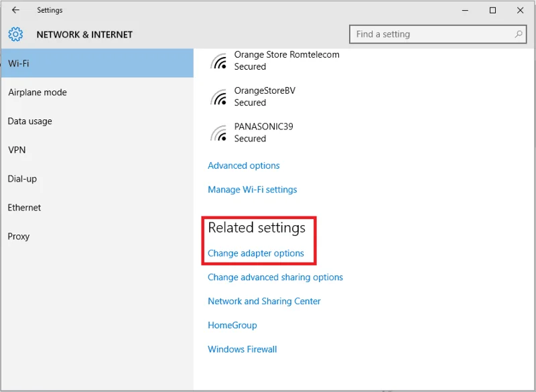Image resolution: width=536 pixels, height=392 pixels.
Task: Open the HomeGroup link
Action: coord(232,325)
